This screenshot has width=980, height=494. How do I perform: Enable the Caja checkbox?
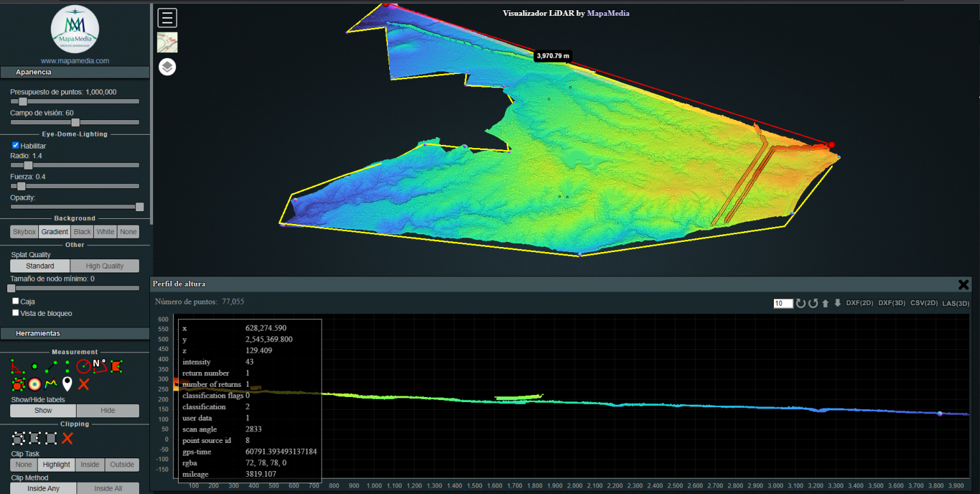(x=16, y=301)
